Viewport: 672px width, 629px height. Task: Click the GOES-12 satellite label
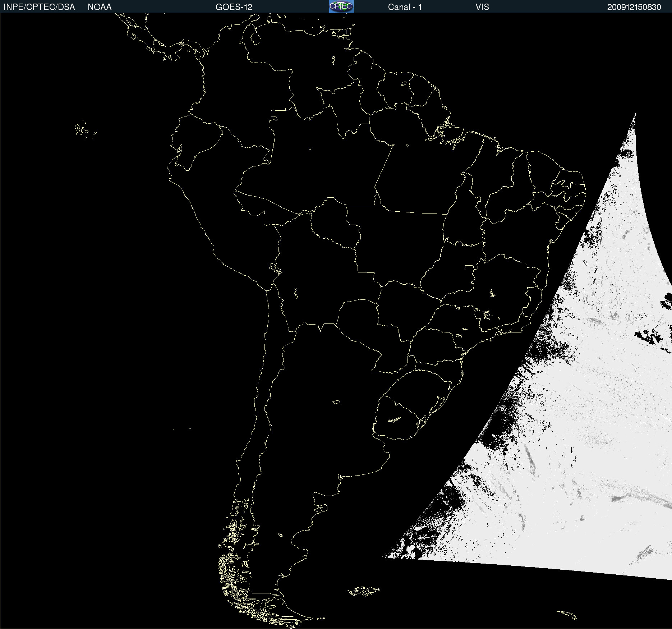pyautogui.click(x=234, y=7)
